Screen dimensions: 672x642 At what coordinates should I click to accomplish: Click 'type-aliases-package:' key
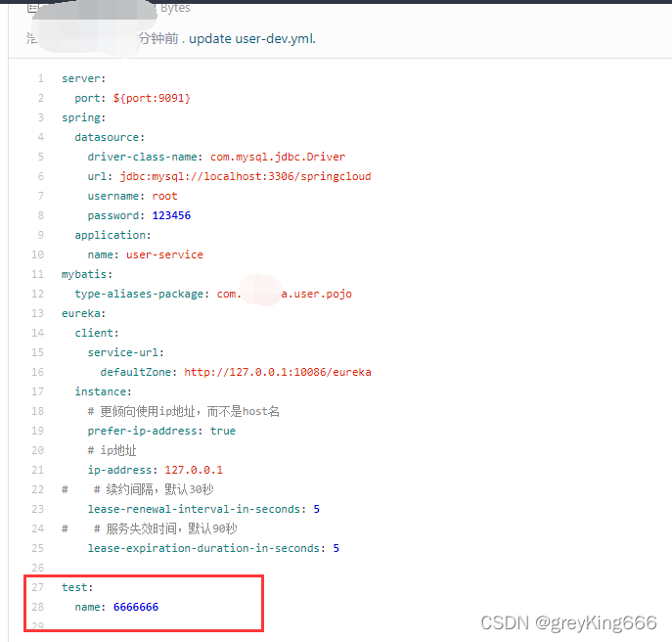click(x=142, y=294)
